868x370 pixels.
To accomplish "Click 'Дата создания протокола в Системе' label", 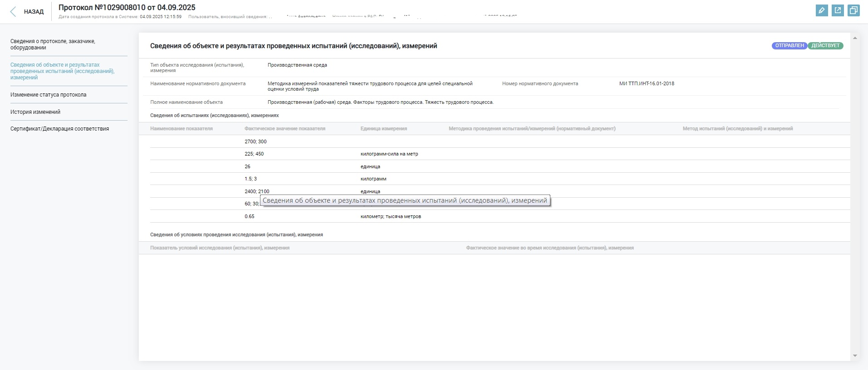I will (98, 17).
